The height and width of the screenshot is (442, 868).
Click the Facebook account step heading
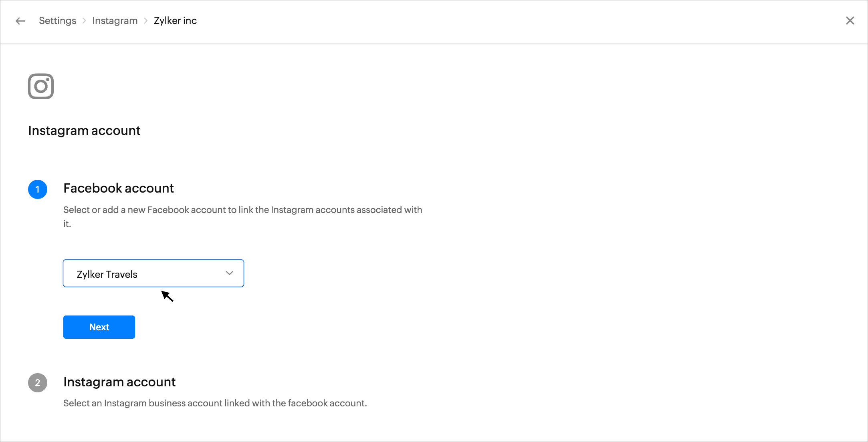pos(118,188)
